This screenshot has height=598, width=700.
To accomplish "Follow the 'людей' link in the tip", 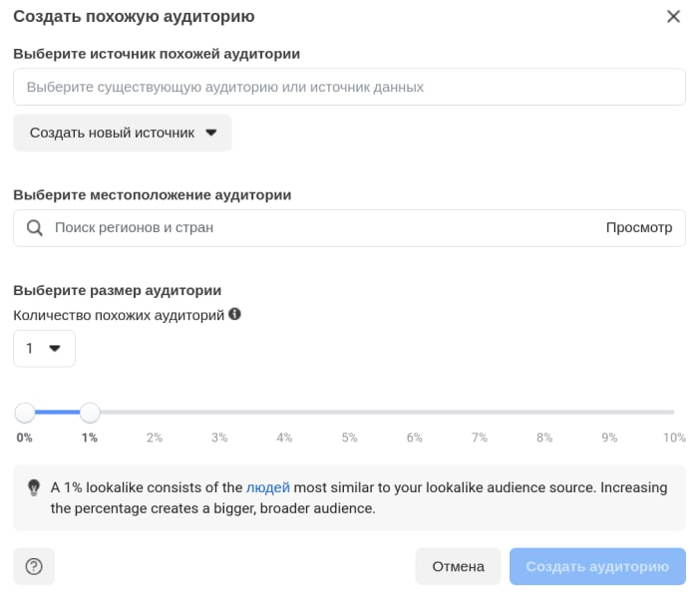I will coord(268,488).
